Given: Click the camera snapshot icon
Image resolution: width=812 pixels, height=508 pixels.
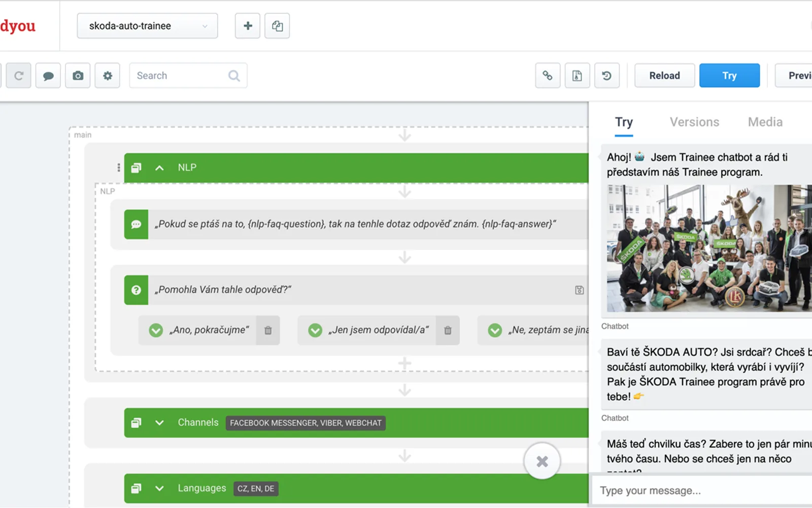Looking at the screenshot, I should point(78,76).
